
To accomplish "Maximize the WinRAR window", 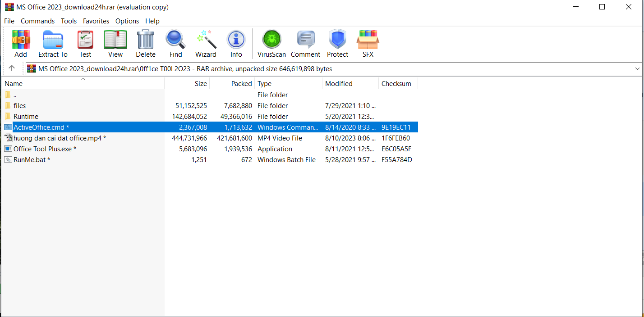I will (602, 7).
